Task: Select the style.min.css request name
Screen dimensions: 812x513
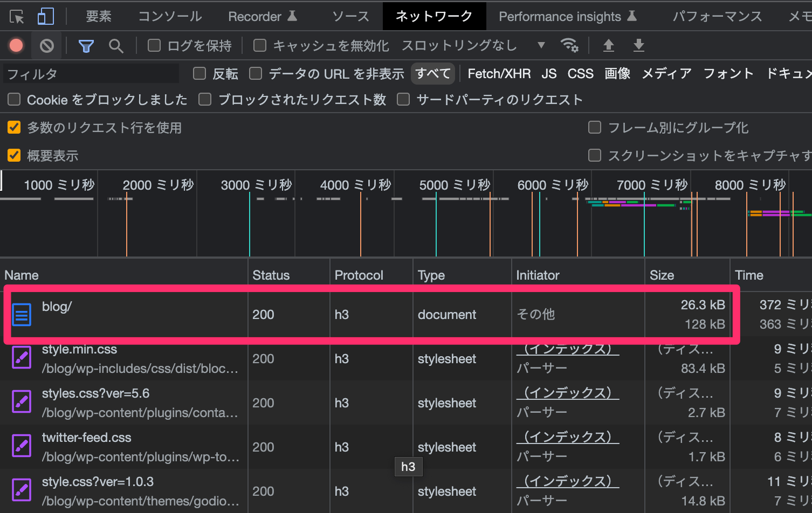Action: coord(80,349)
